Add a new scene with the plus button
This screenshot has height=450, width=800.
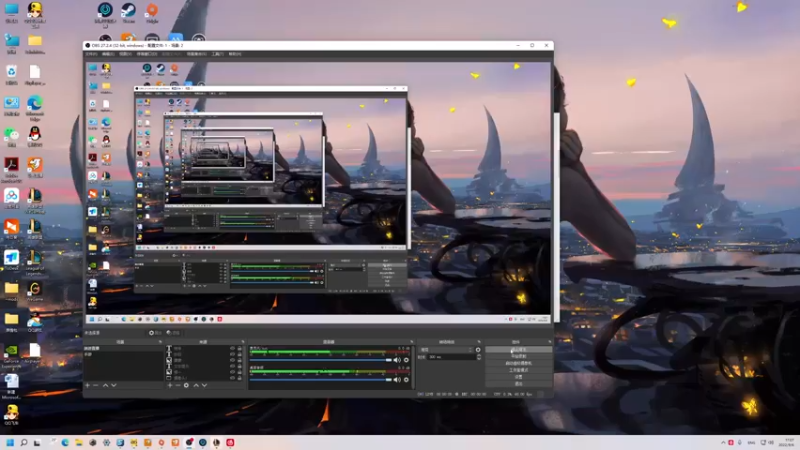click(88, 385)
